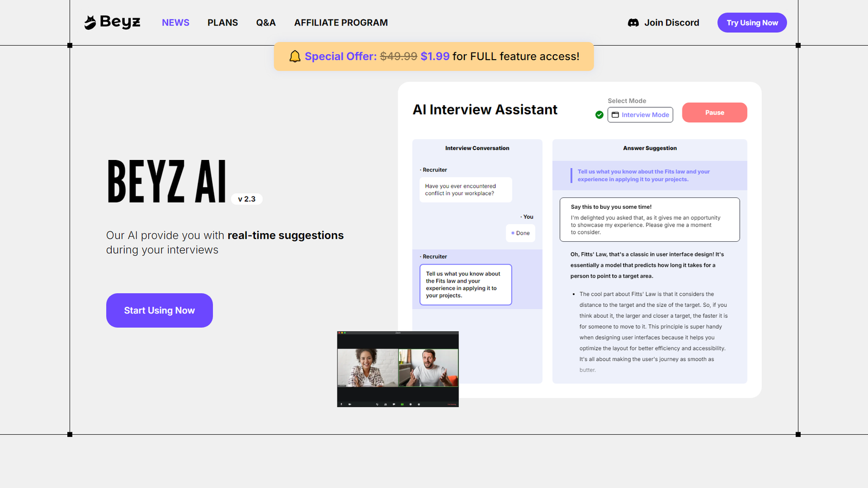Click the Try Using Now button
The width and height of the screenshot is (868, 488).
tap(752, 23)
